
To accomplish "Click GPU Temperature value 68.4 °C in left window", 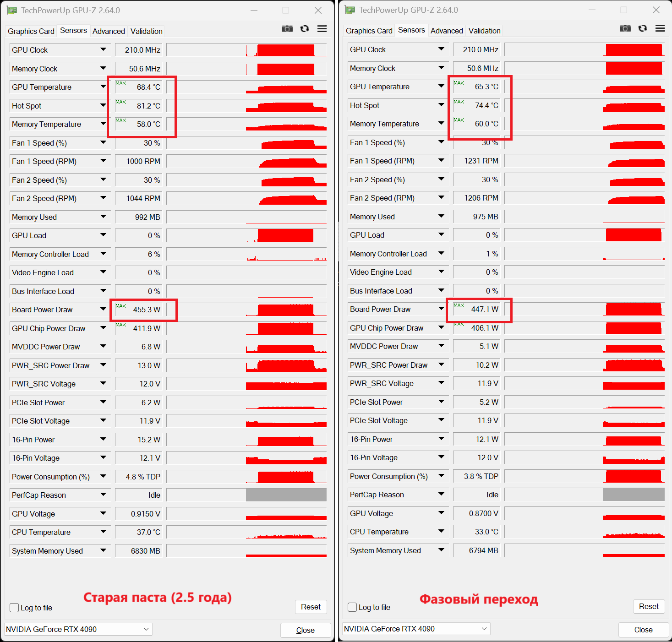I will pyautogui.click(x=138, y=87).
